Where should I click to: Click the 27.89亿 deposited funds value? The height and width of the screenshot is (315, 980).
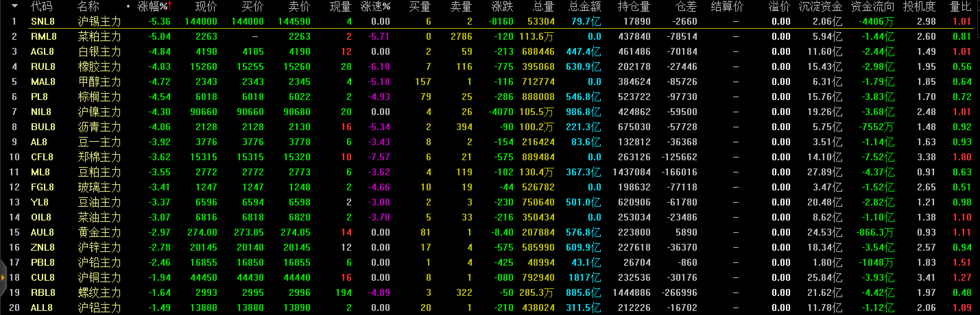(825, 172)
